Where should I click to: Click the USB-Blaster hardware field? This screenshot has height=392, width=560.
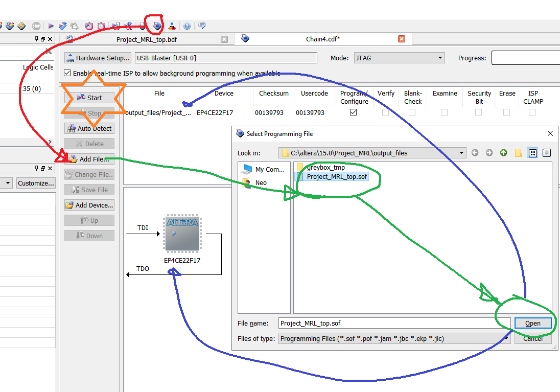(226, 58)
